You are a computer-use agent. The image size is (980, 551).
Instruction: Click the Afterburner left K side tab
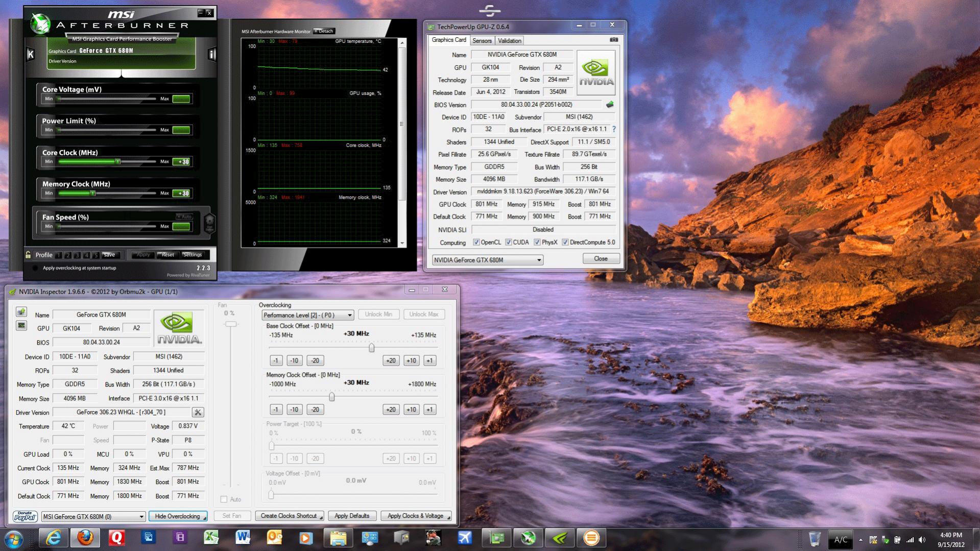tap(31, 54)
